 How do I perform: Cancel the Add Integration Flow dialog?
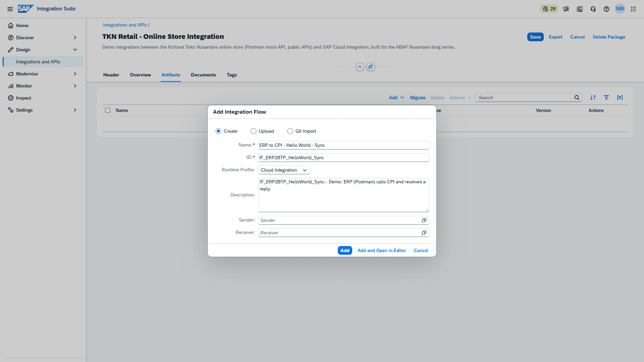(421, 250)
